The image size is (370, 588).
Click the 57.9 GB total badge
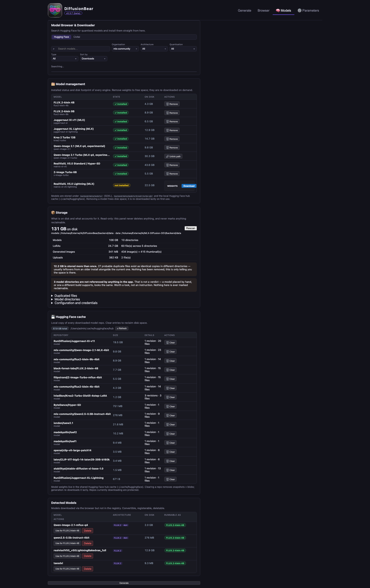[60, 328]
